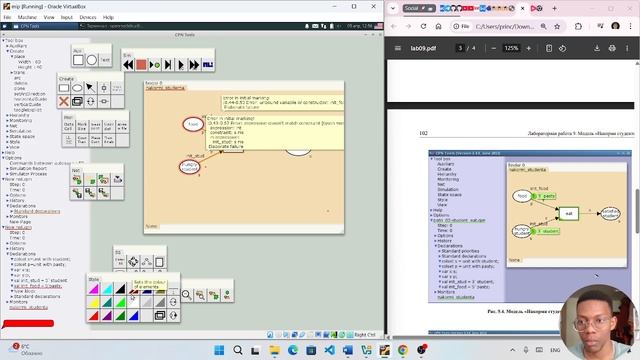
Task: Pick the blue colour swatch in Style palette
Action: point(133,316)
